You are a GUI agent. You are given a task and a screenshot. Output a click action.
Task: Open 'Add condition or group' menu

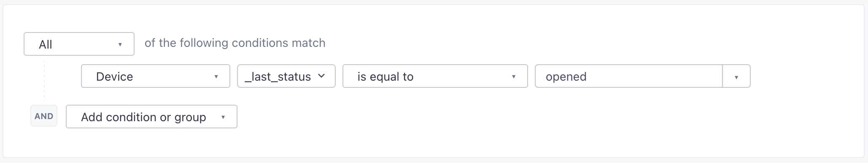tap(151, 117)
